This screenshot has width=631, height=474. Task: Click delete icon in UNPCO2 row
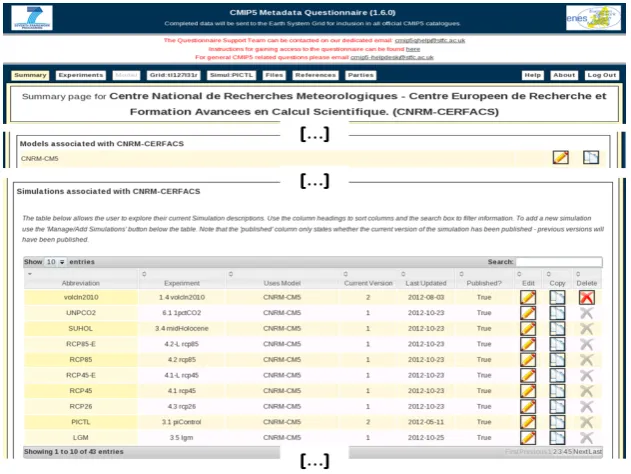(587, 313)
